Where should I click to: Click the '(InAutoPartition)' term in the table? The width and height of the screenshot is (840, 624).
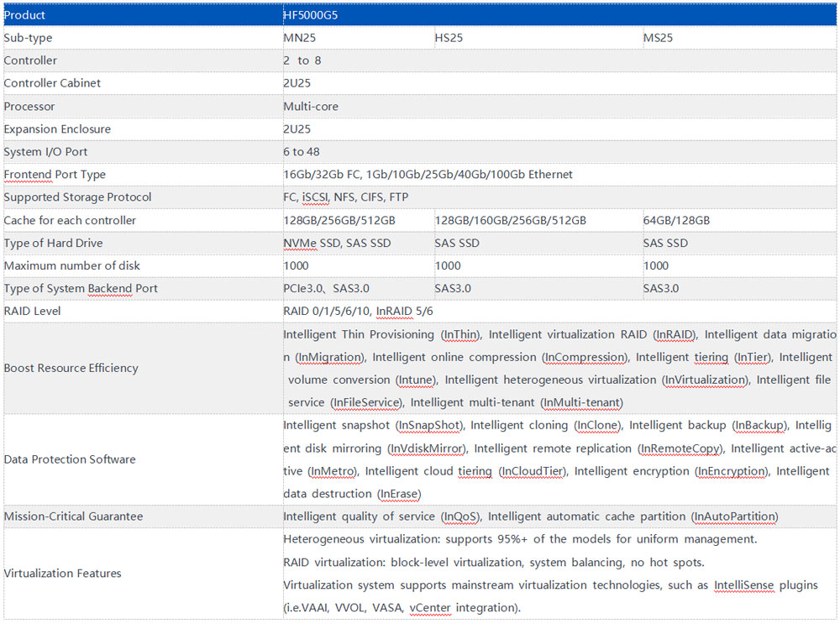(734, 517)
